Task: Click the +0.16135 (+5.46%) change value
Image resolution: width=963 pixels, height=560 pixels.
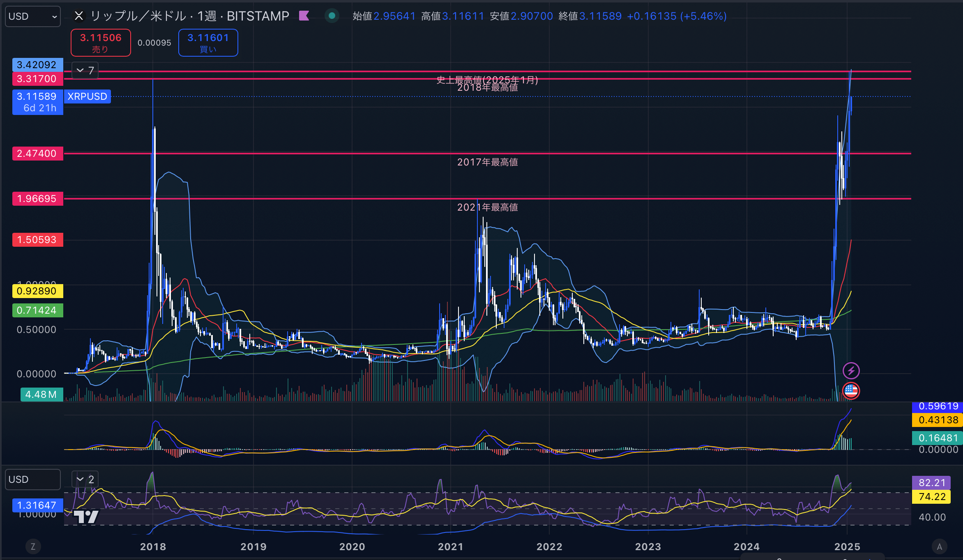Action: point(677,16)
